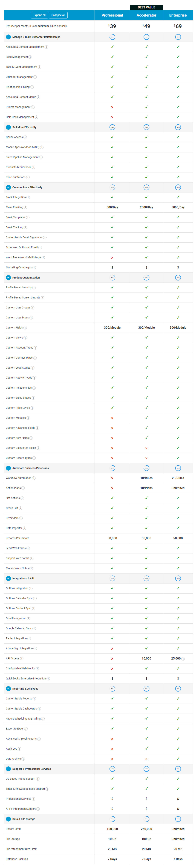The image size is (196, 868).
Task: Show info for US Based Phone Support
Action: tap(38, 779)
